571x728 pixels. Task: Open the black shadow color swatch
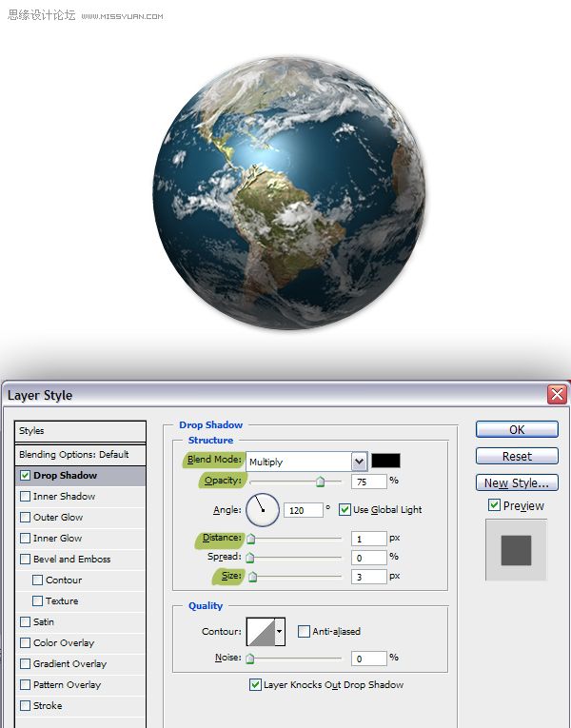coord(385,461)
